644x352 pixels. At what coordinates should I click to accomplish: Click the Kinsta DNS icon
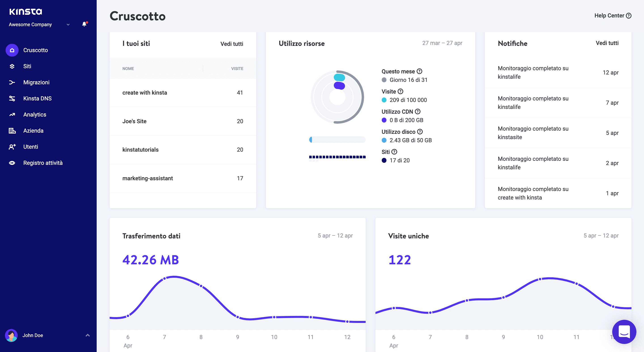(x=12, y=98)
